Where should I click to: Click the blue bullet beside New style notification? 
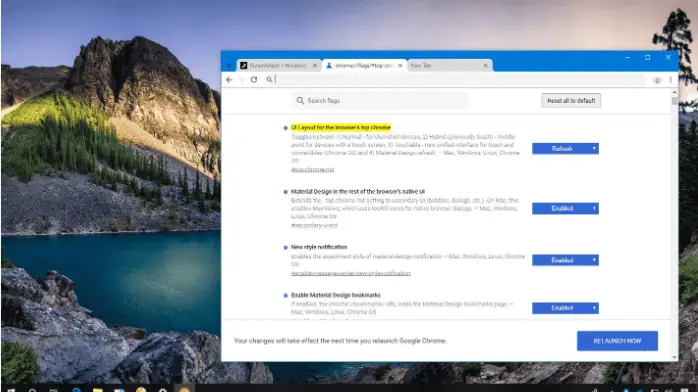tap(285, 247)
